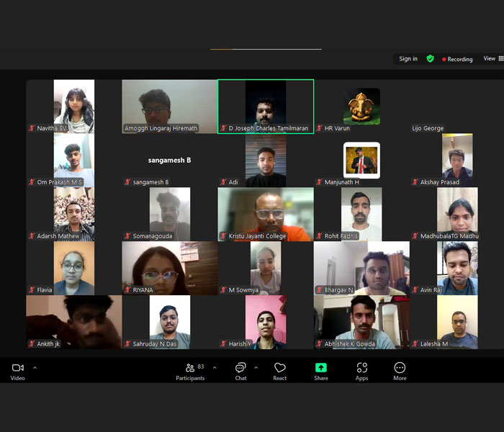
Task: Select D Joseph Charles Tamilmaran's video tile
Action: click(x=266, y=106)
